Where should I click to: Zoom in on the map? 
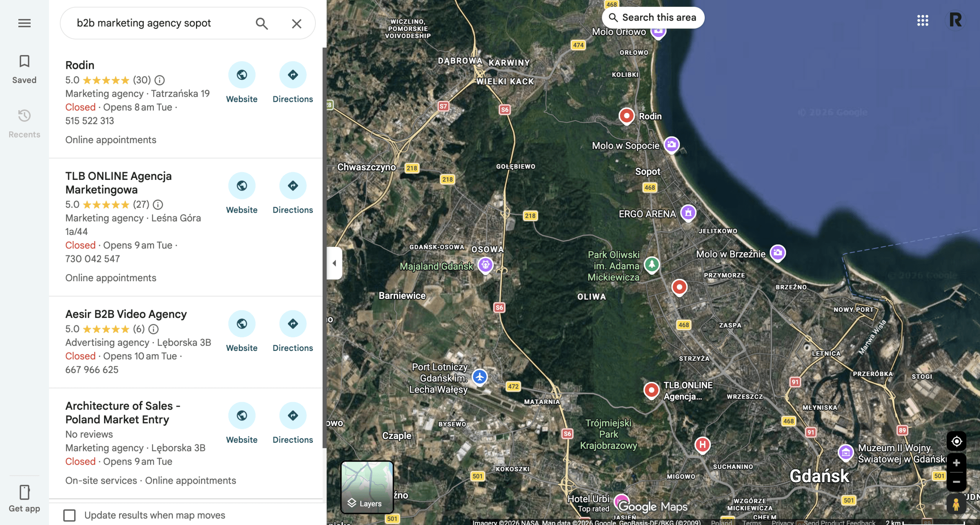(x=956, y=463)
